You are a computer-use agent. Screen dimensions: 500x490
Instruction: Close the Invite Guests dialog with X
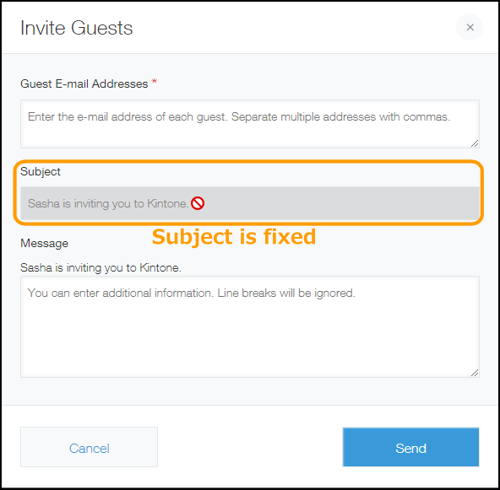pos(470,27)
